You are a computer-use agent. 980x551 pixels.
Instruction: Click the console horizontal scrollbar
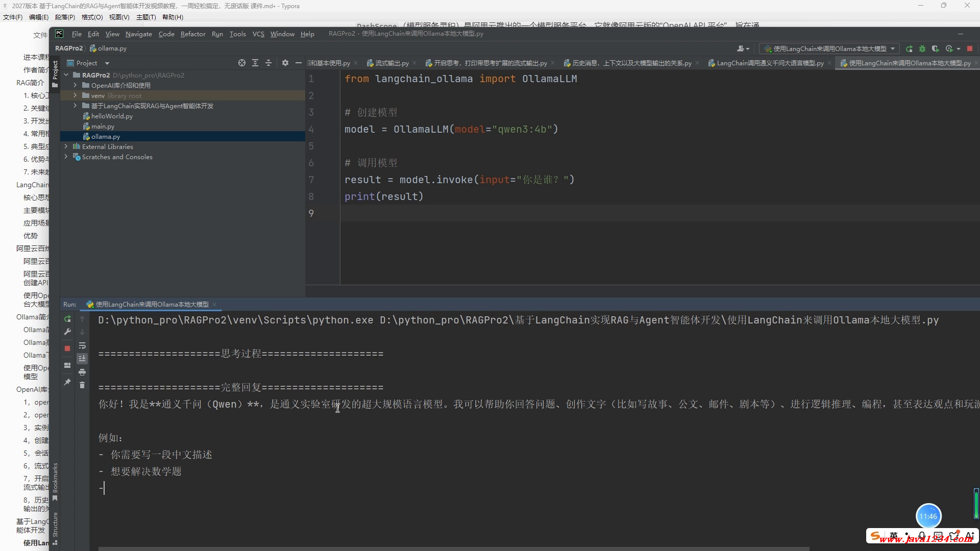click(x=453, y=548)
